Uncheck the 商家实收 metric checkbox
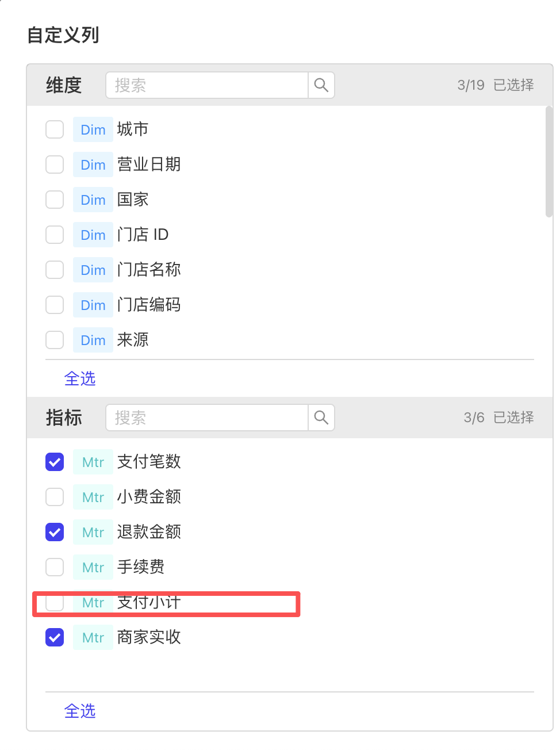Screen dimensions: 560x750 (55, 637)
